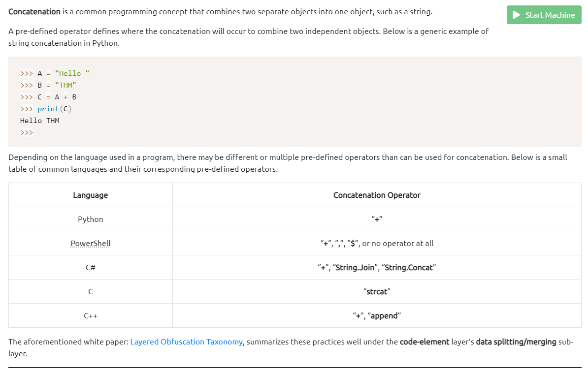Viewport: 588px width, 373px height.
Task: Click the C# language cell
Action: point(91,267)
